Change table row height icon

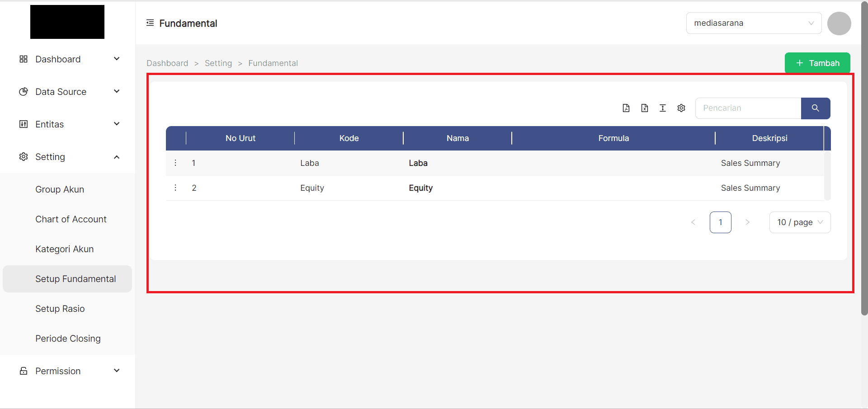coord(663,108)
